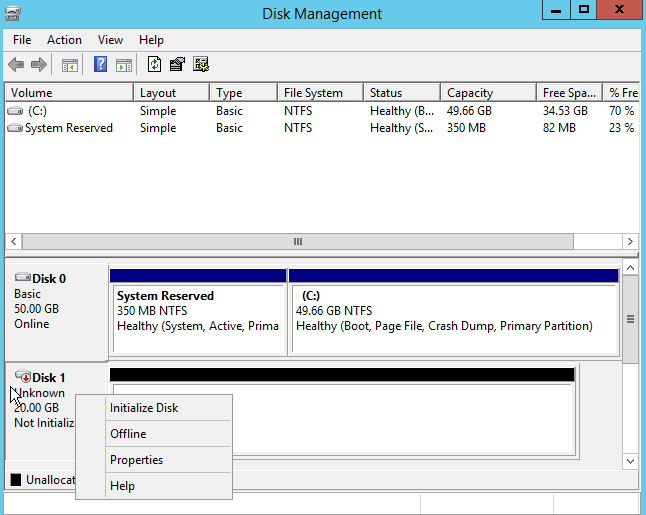
Task: Choose Initialize Disk from context menu
Action: (x=144, y=408)
